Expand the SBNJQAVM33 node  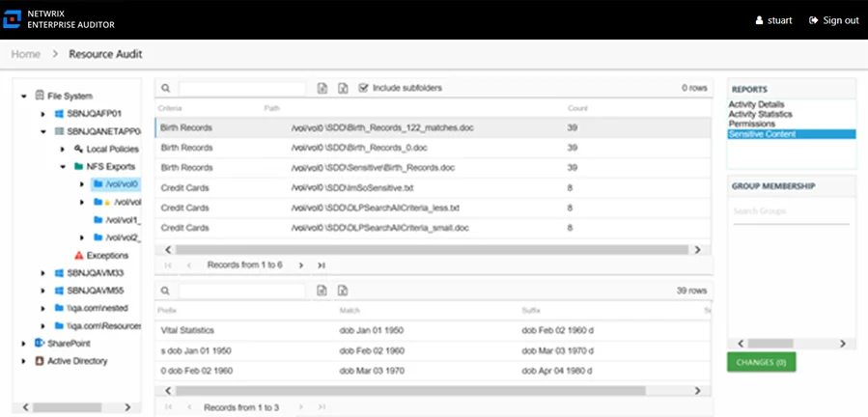[x=43, y=273]
